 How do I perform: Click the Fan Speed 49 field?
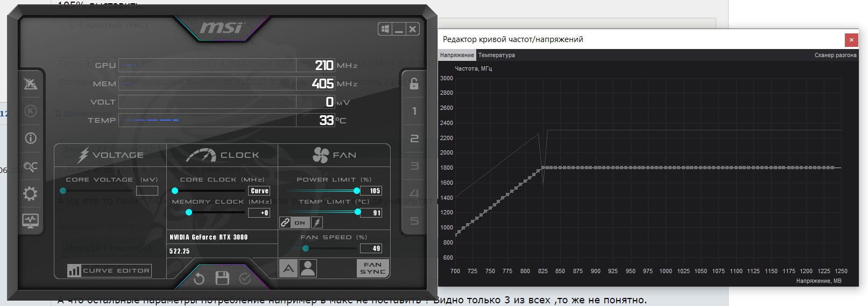coord(371,248)
